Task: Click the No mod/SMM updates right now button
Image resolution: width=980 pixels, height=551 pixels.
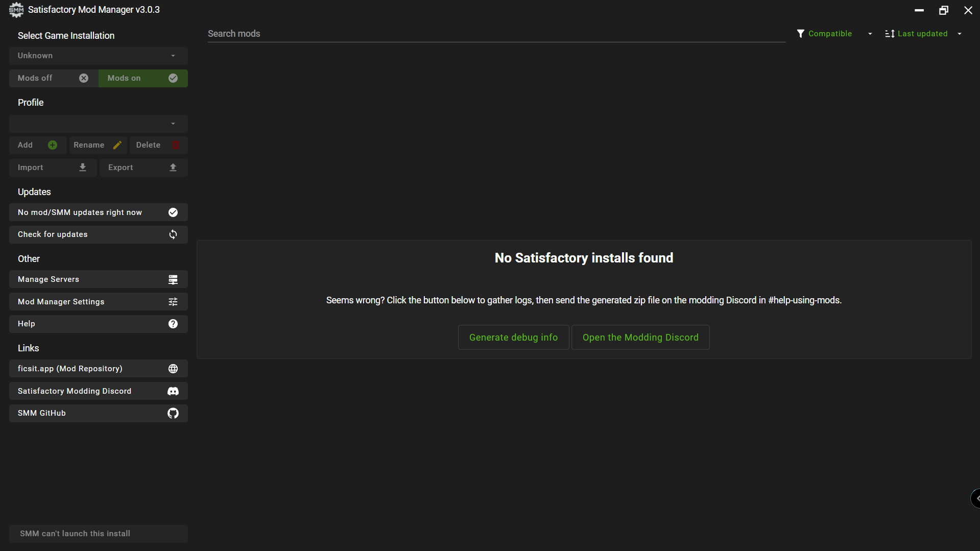Action: (99, 212)
